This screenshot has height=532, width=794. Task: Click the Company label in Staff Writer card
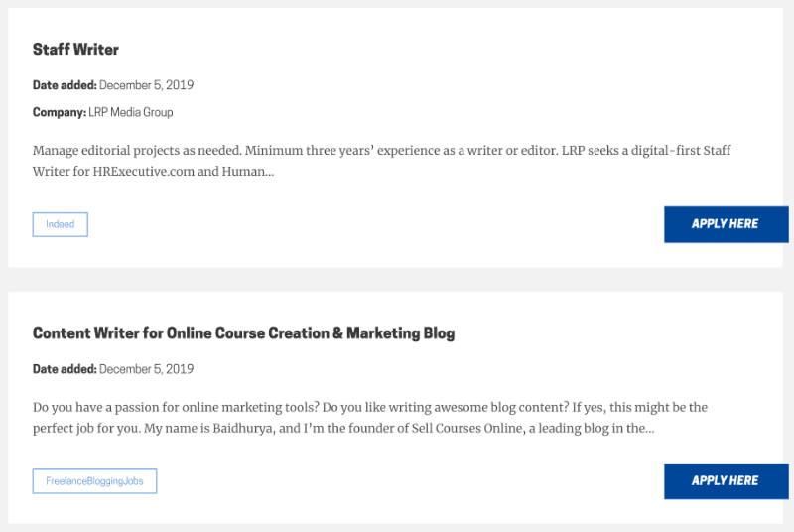pos(60,113)
